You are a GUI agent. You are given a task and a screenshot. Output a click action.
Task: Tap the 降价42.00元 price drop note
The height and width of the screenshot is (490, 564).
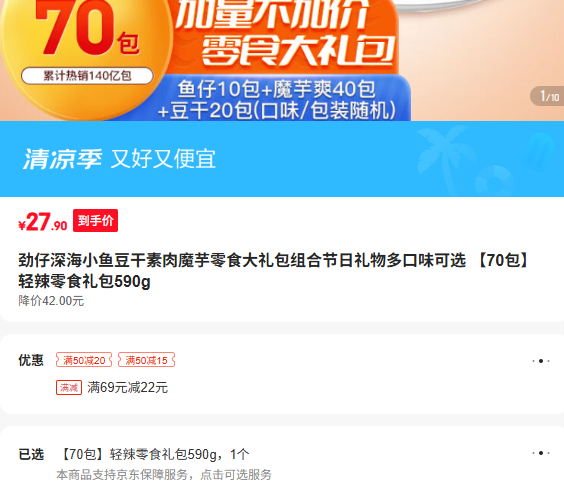coord(51,301)
